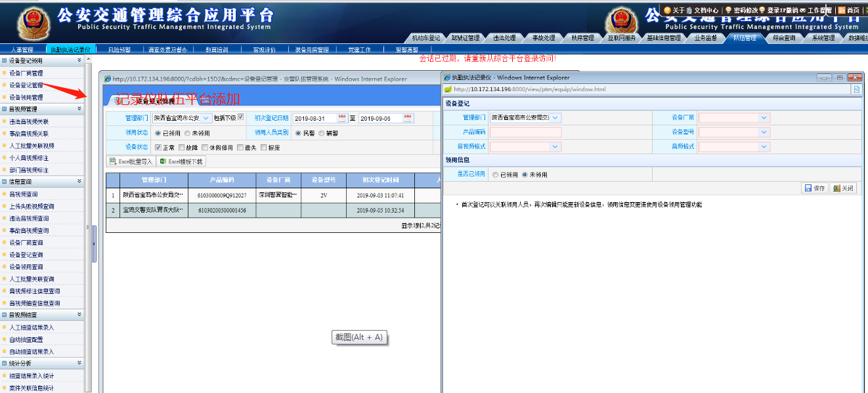Open the 装备用房管理 menu tab
Image resolution: width=868 pixels, height=393 pixels.
tap(312, 49)
